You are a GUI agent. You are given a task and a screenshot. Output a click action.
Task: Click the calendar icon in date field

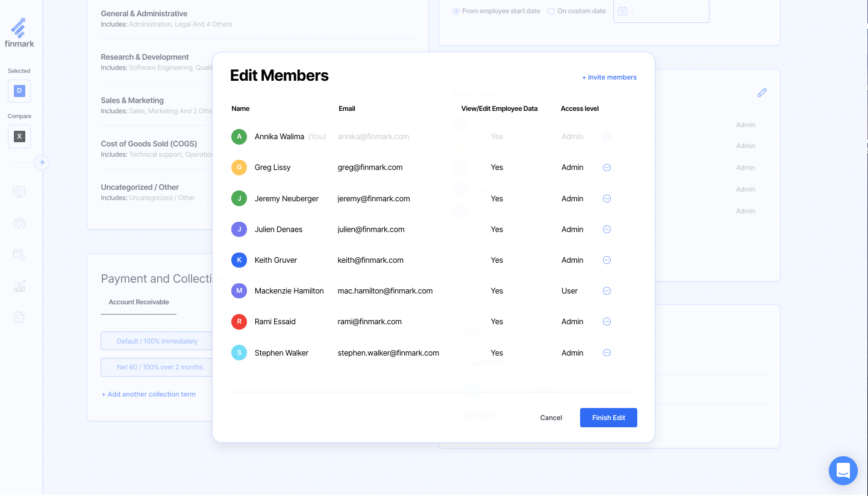(623, 11)
